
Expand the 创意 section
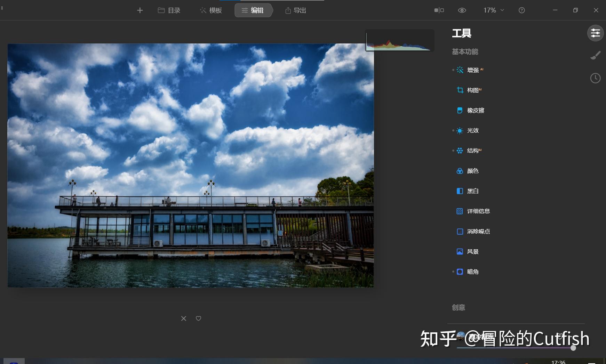(458, 307)
